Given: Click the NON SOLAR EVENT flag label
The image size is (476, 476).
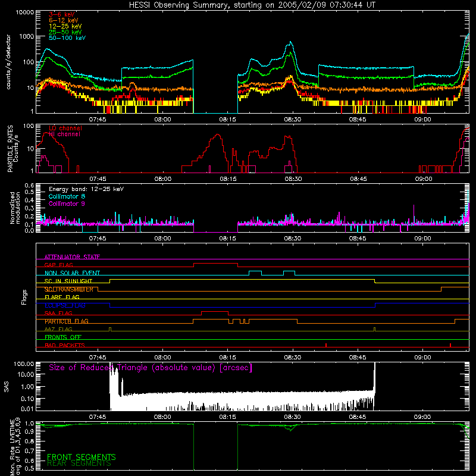Looking at the screenshot, I should (x=72, y=273).
